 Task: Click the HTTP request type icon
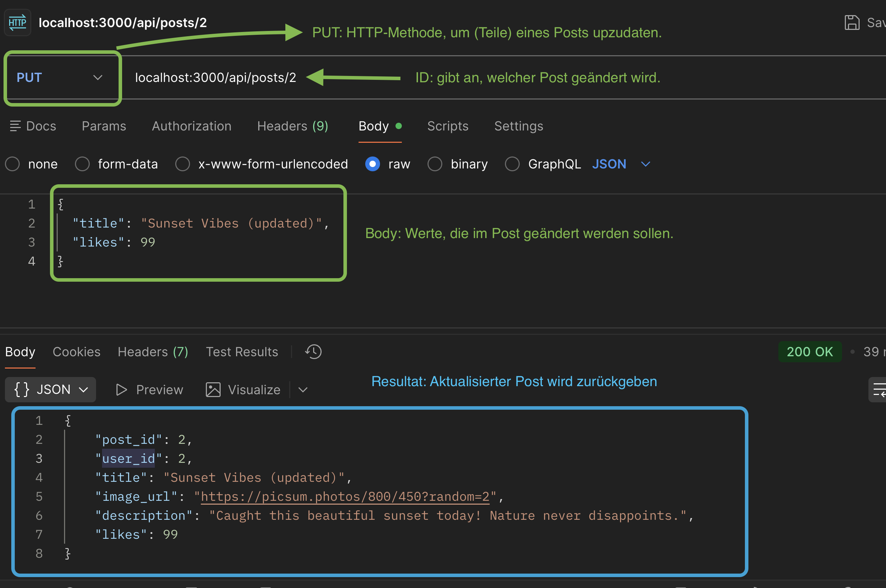tap(17, 23)
